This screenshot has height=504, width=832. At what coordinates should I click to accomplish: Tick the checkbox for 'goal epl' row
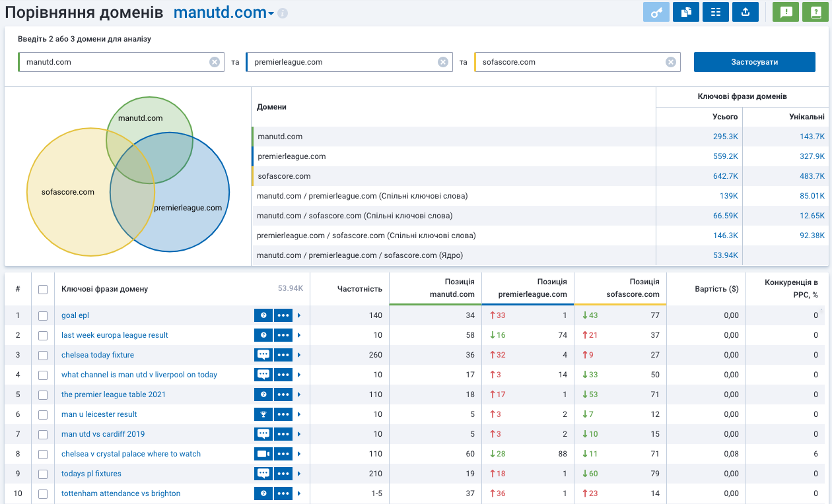pyautogui.click(x=43, y=315)
